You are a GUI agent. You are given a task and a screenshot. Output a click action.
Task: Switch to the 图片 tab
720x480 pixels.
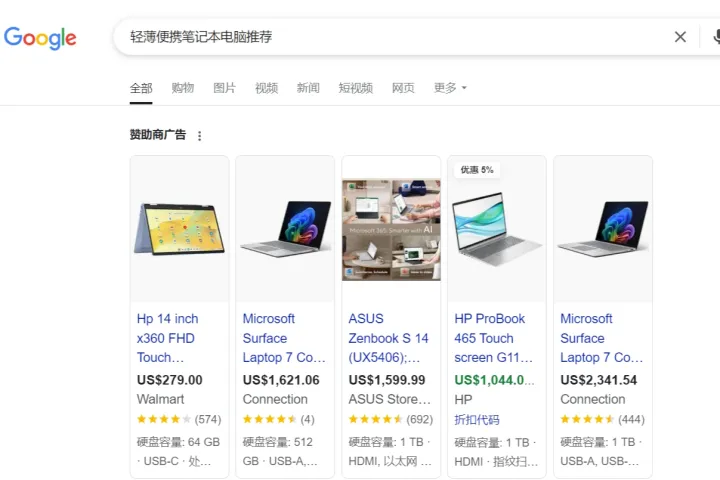pos(225,88)
